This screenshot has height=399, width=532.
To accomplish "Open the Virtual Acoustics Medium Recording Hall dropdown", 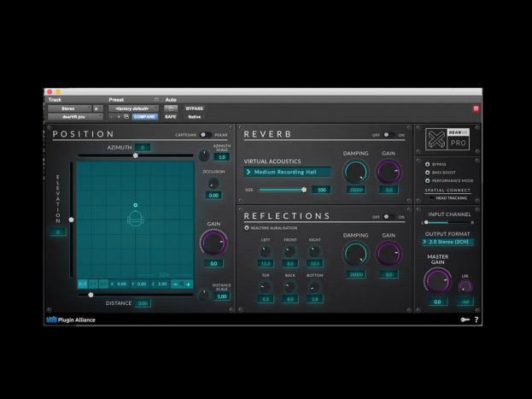I will click(288, 172).
